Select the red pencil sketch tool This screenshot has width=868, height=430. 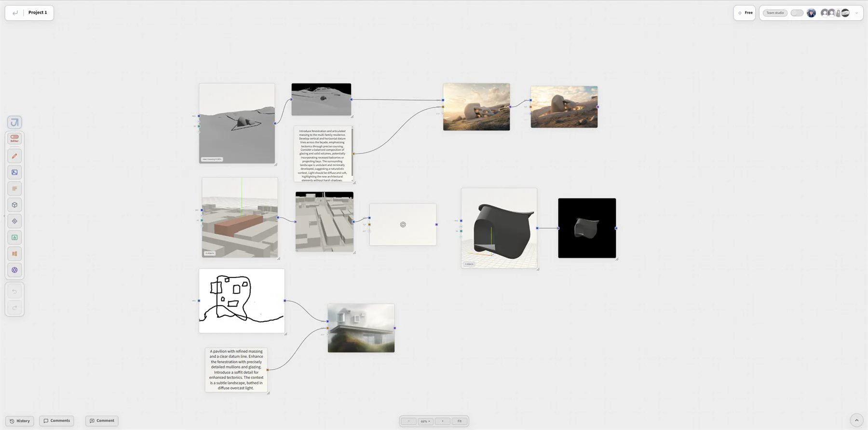14,156
